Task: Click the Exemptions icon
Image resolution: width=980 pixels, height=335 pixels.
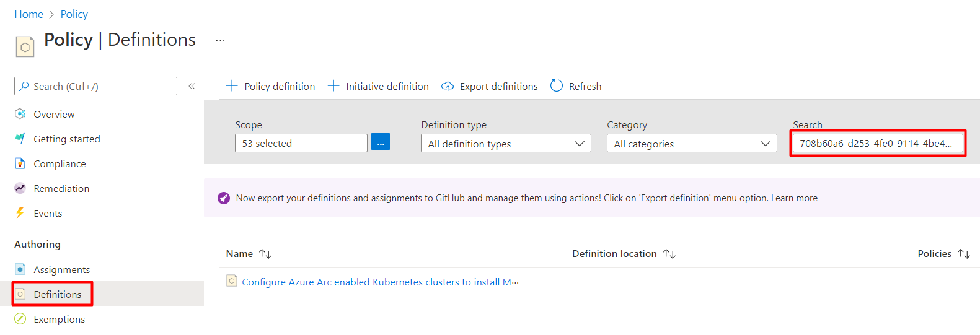Action: (x=20, y=319)
